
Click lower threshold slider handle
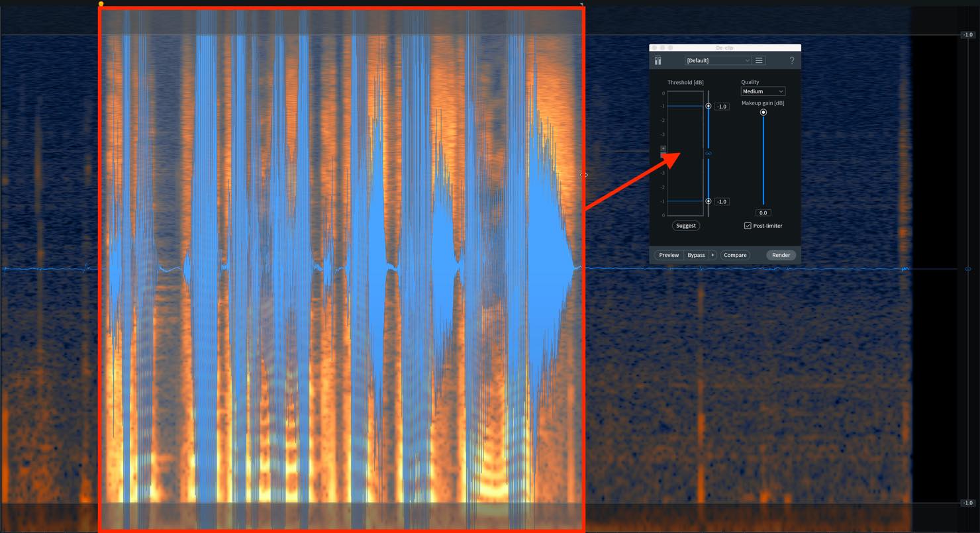point(709,201)
